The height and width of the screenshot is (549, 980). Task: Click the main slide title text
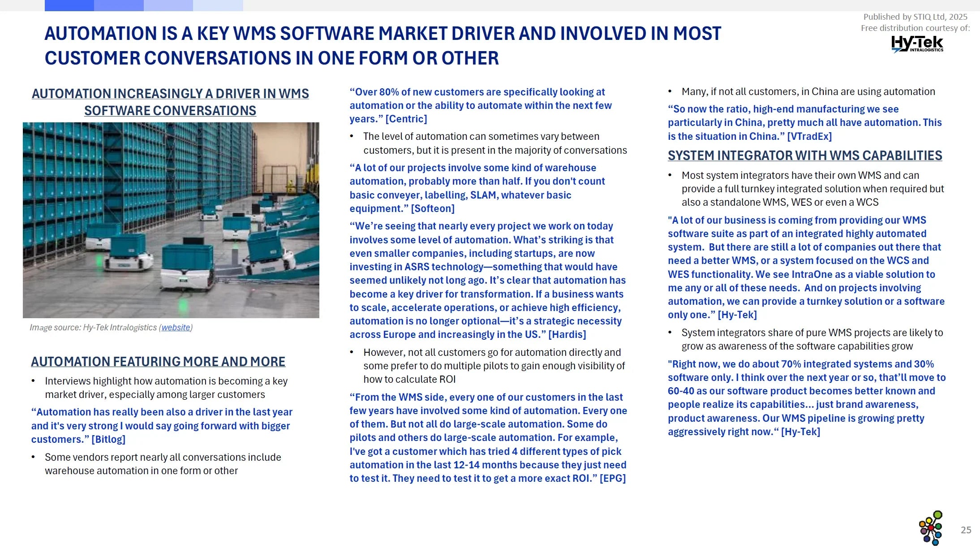383,46
